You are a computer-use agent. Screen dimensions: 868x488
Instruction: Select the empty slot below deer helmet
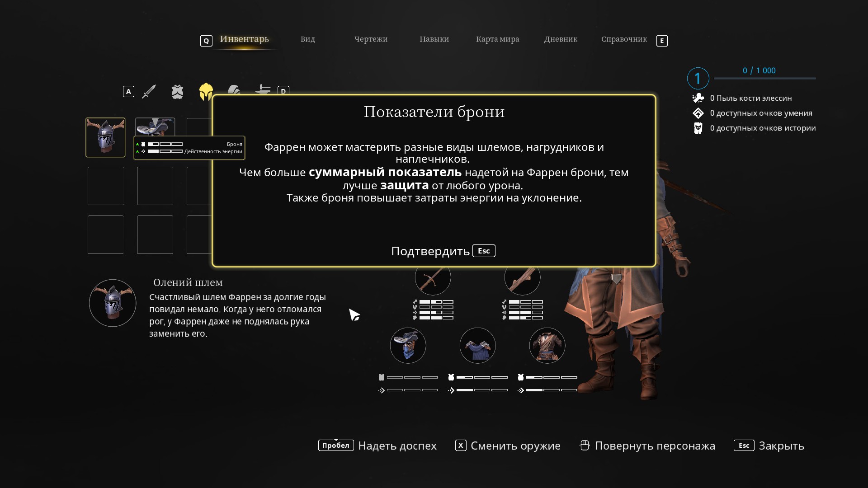tap(105, 186)
